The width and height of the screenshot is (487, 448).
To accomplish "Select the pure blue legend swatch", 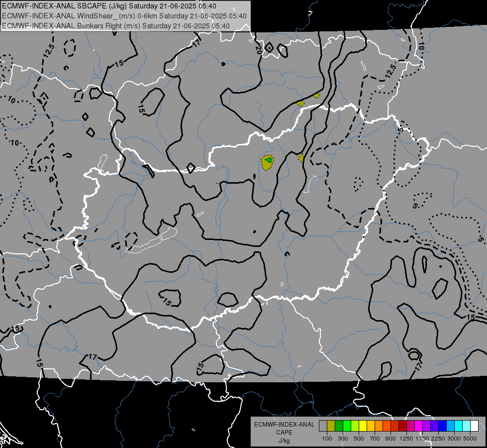I will [x=443, y=426].
